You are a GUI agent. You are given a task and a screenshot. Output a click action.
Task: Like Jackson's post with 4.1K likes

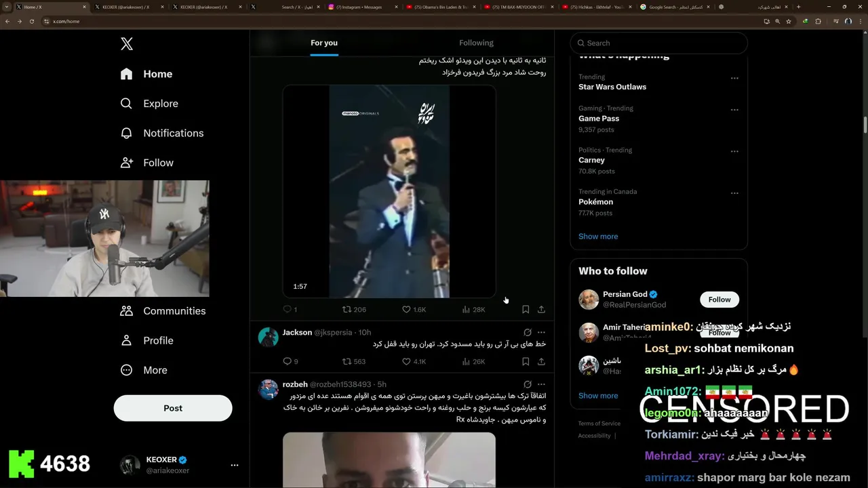pos(414,361)
